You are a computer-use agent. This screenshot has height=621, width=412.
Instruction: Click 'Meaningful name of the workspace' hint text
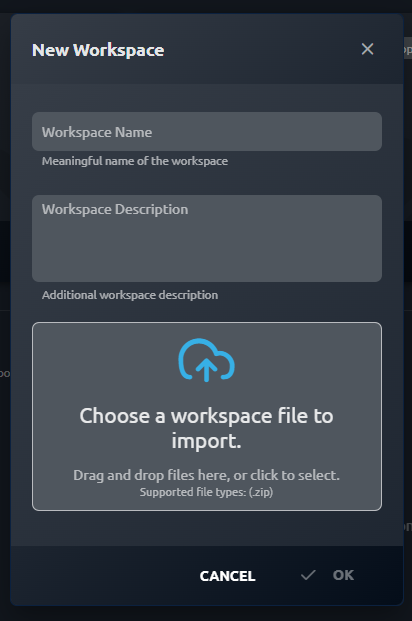coord(135,161)
